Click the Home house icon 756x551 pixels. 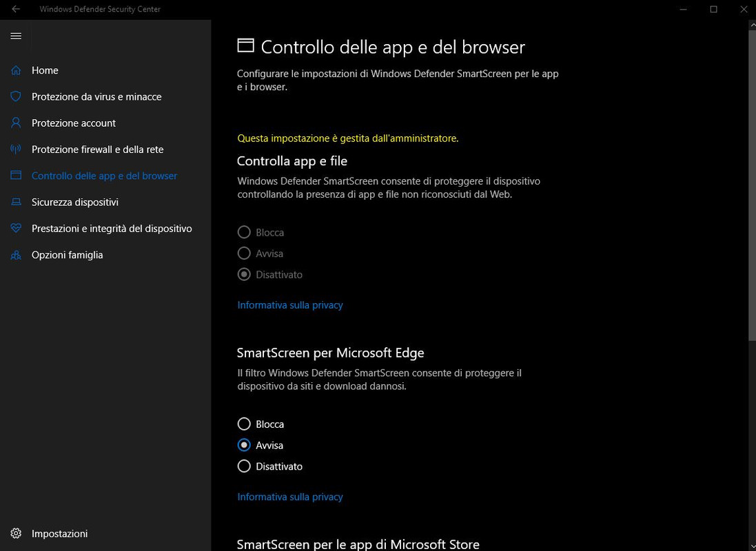coord(16,70)
